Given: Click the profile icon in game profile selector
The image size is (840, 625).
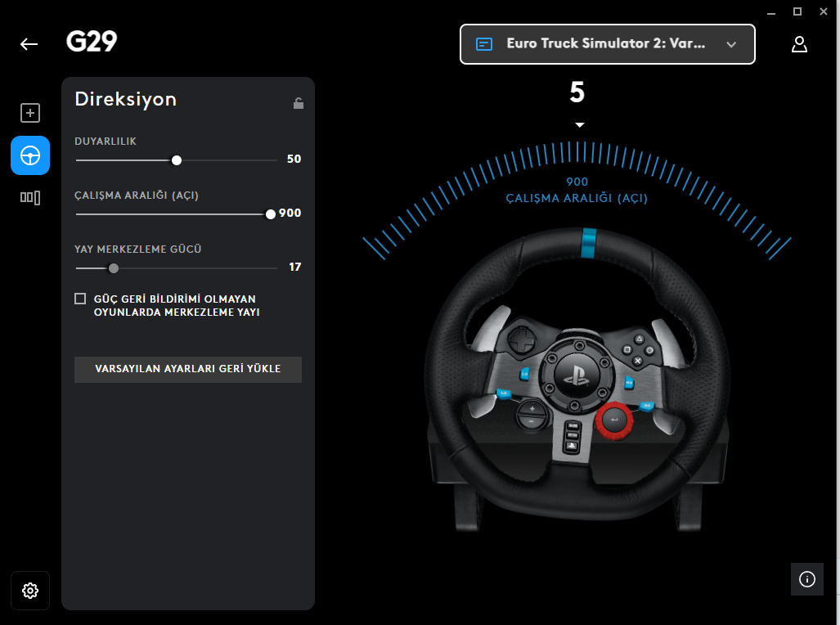Looking at the screenshot, I should coord(483,44).
